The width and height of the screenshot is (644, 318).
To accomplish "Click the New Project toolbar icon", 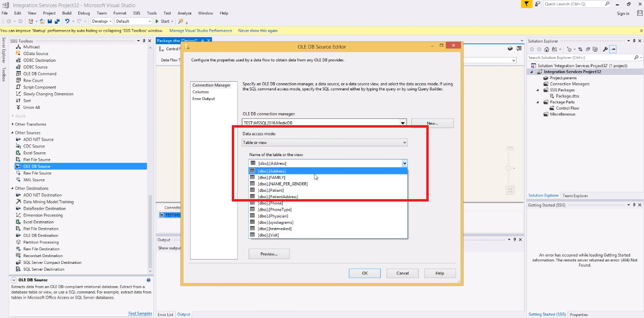I will 31,21.
